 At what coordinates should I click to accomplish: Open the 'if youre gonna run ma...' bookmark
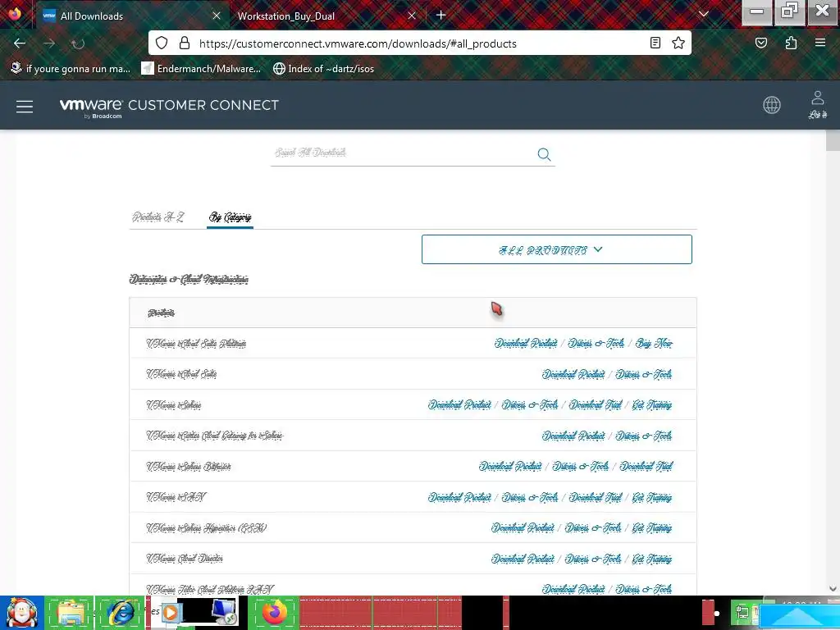pyautogui.click(x=71, y=69)
